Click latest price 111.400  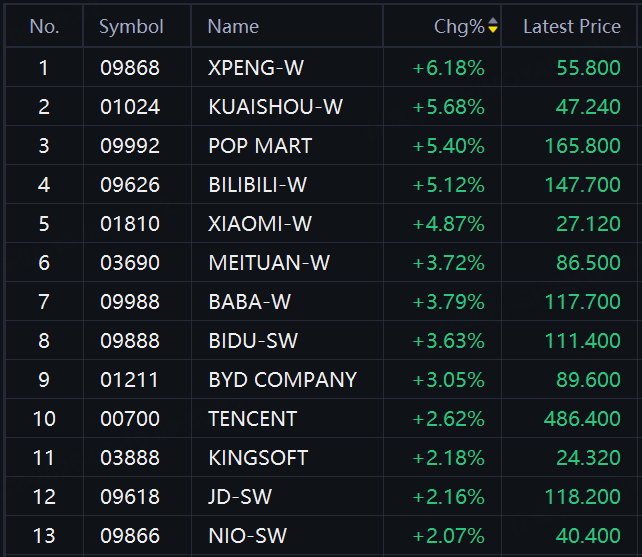click(x=583, y=341)
